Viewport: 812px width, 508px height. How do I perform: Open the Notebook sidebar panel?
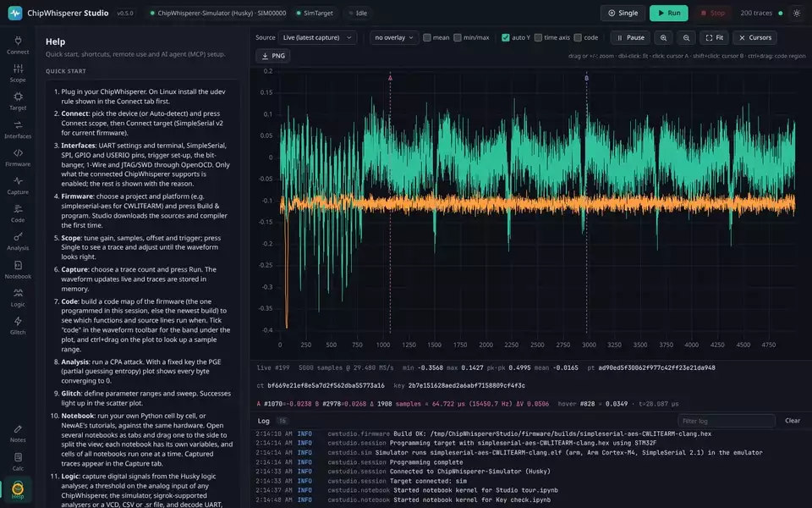(18, 269)
